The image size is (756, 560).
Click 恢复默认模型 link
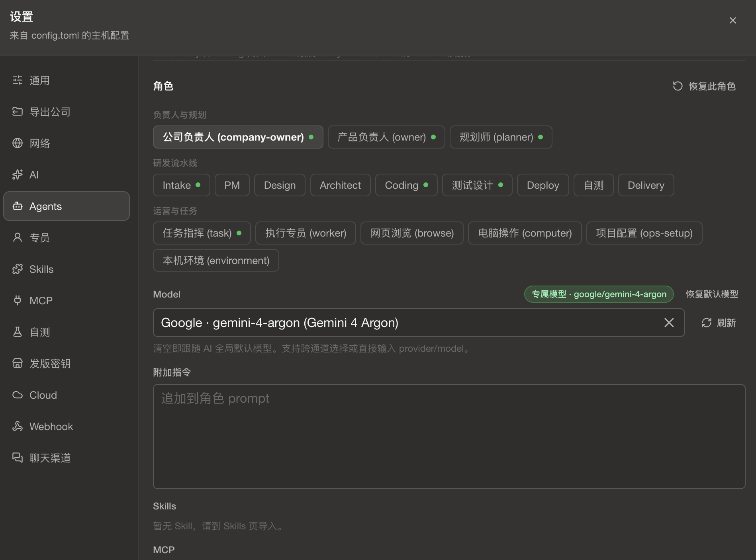(x=712, y=294)
